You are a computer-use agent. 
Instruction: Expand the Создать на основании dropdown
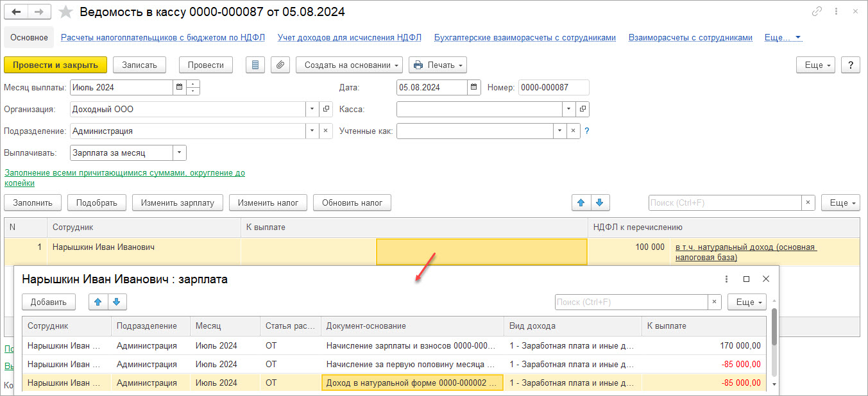tap(349, 65)
